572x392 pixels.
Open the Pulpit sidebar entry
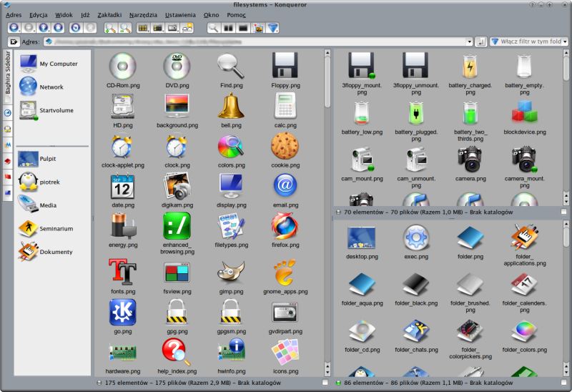[37, 159]
